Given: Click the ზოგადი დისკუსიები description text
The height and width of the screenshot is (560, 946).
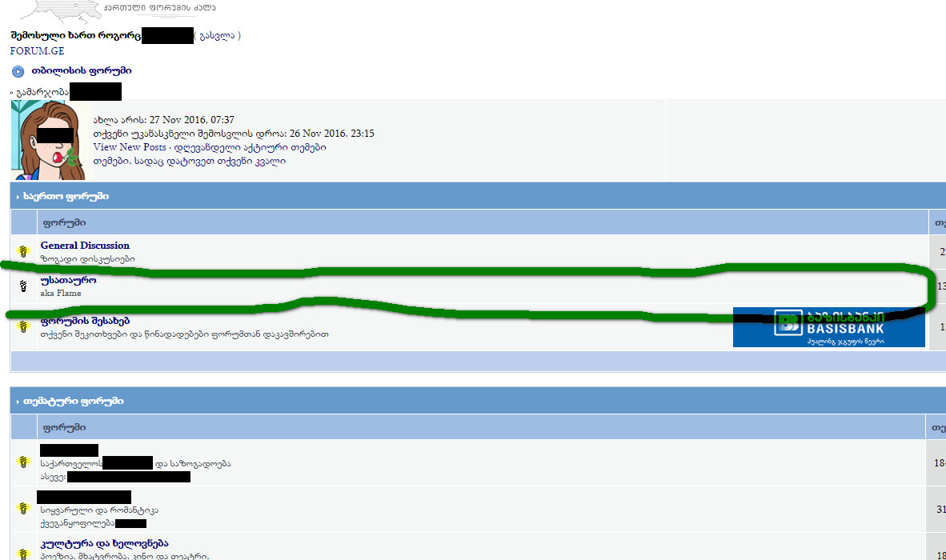Looking at the screenshot, I should click(x=87, y=259).
